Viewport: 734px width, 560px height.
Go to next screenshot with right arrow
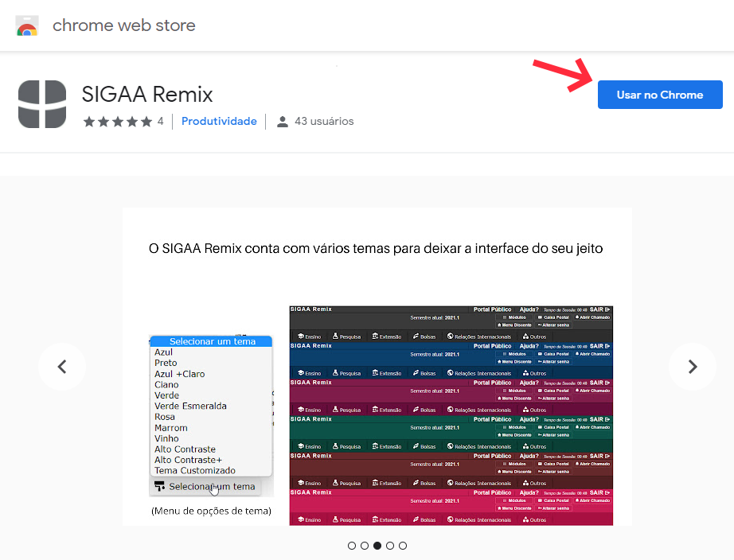click(x=693, y=367)
